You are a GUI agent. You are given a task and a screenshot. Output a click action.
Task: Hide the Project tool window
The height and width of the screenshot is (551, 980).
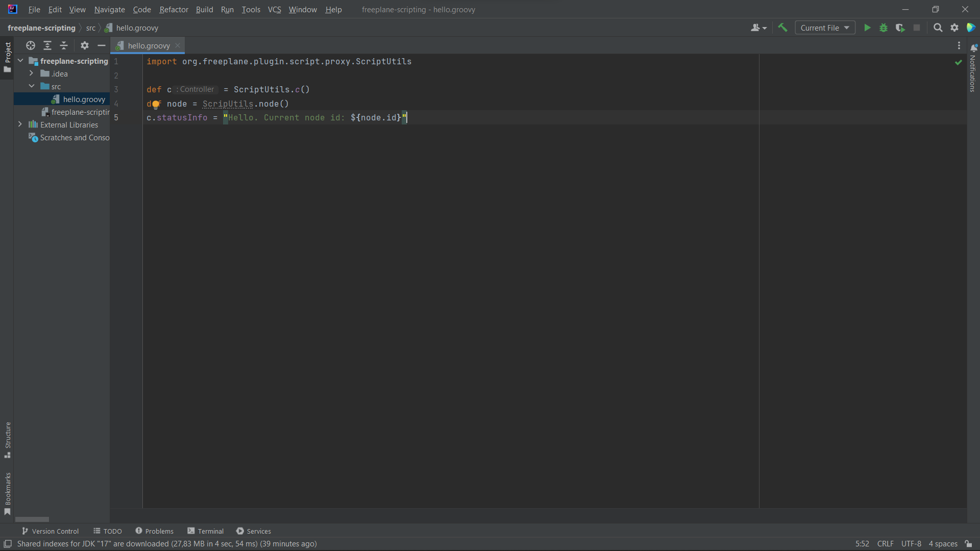point(102,45)
